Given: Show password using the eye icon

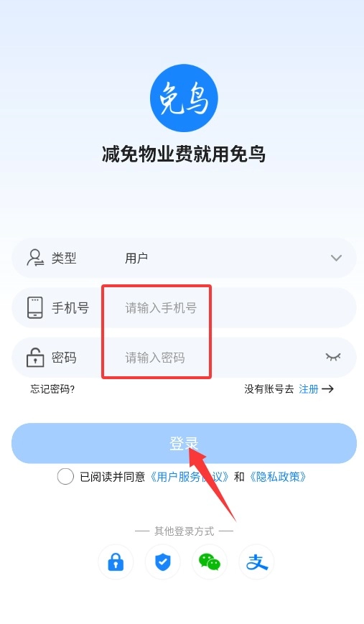Looking at the screenshot, I should click(x=333, y=357).
